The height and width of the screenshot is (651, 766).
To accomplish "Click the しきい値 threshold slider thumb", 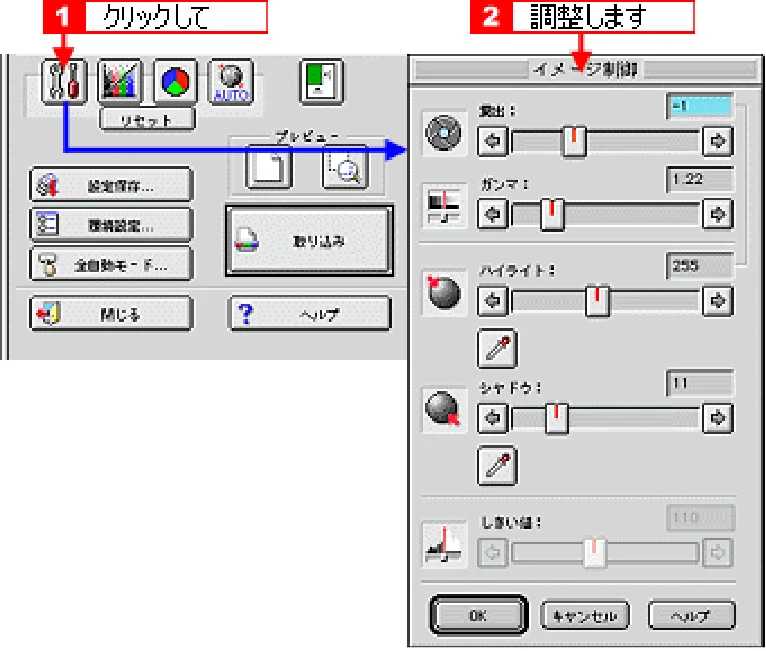I will [594, 553].
